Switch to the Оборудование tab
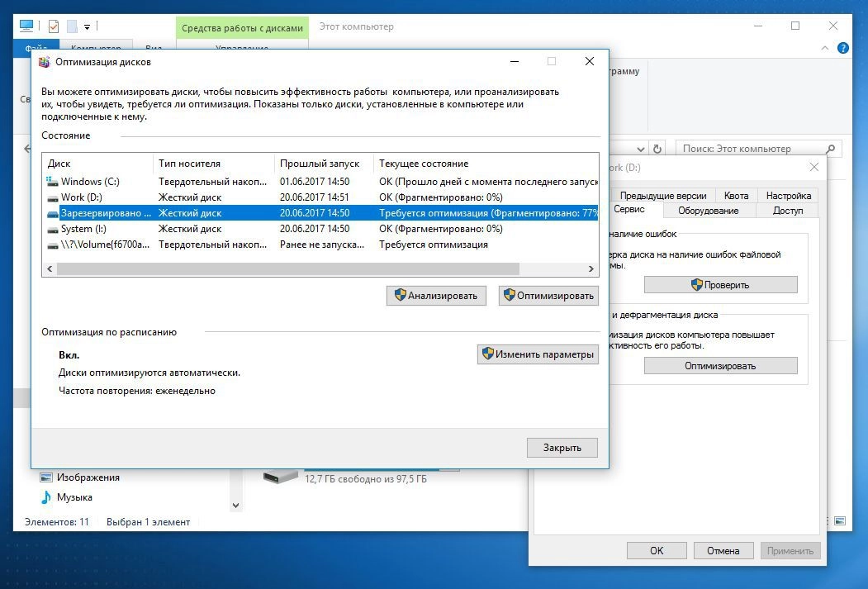 (x=710, y=211)
